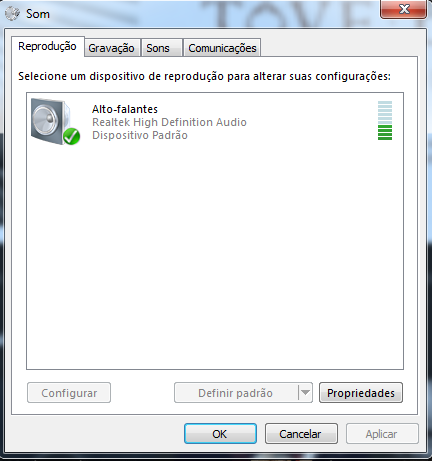Open the Sons tab
This screenshot has height=461, width=432.
tap(158, 48)
